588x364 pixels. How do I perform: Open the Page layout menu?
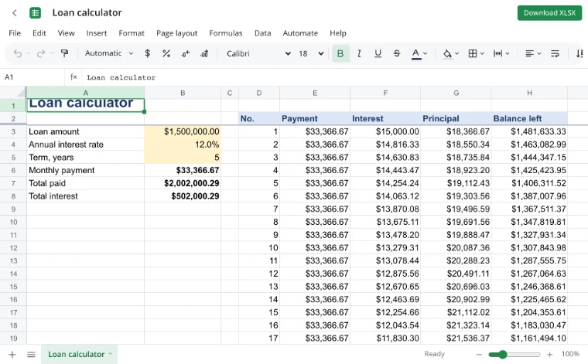(x=176, y=33)
